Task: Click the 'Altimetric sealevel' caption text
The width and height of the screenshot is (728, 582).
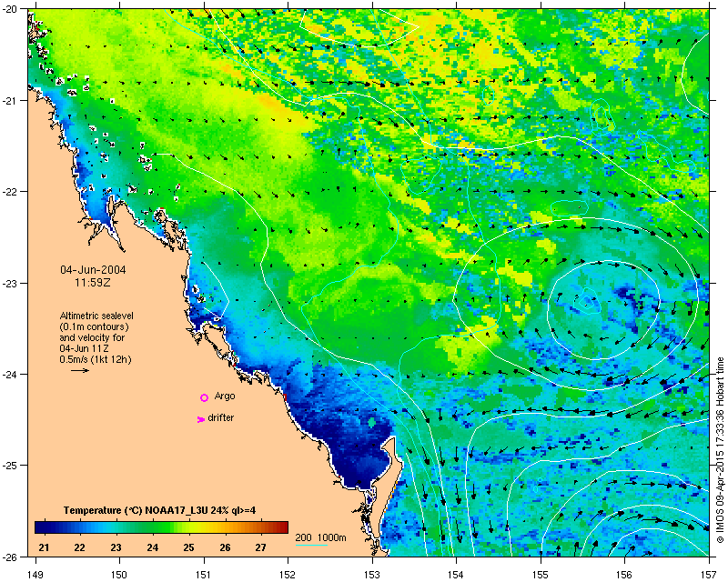Action: (x=96, y=316)
